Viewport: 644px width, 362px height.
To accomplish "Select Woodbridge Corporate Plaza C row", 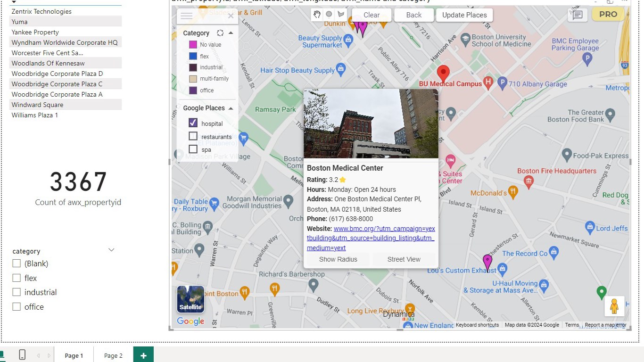I will (66, 84).
